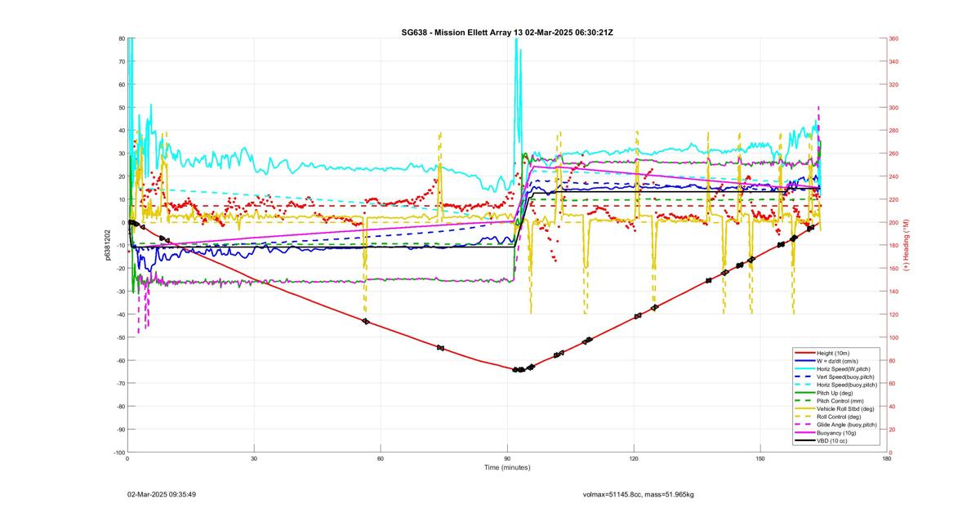The image size is (980, 508).
Task: Click the black marker cluster at the height curve minimum
Action: [519, 370]
